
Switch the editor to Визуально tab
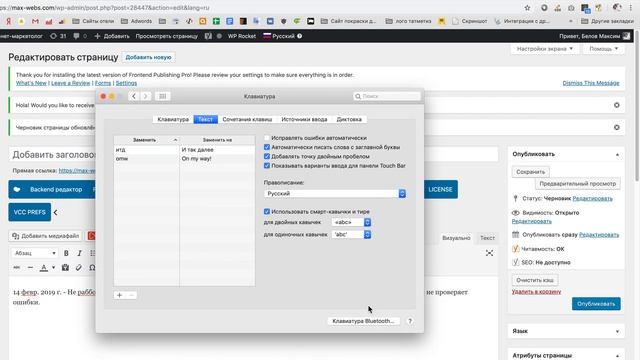(456, 238)
